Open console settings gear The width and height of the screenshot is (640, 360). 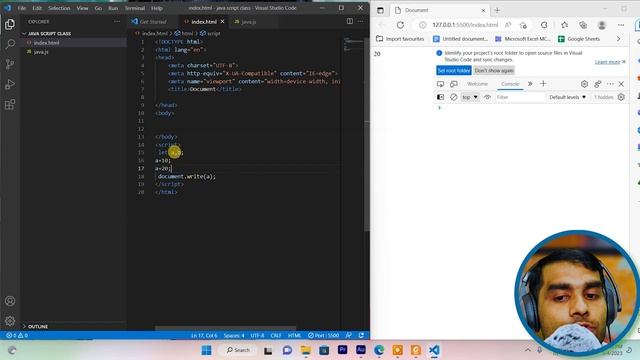coord(621,97)
